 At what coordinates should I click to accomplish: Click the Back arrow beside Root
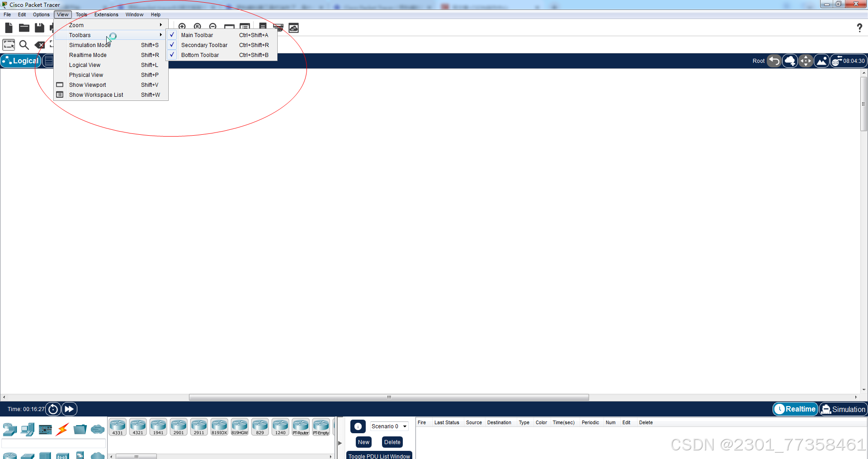[774, 61]
